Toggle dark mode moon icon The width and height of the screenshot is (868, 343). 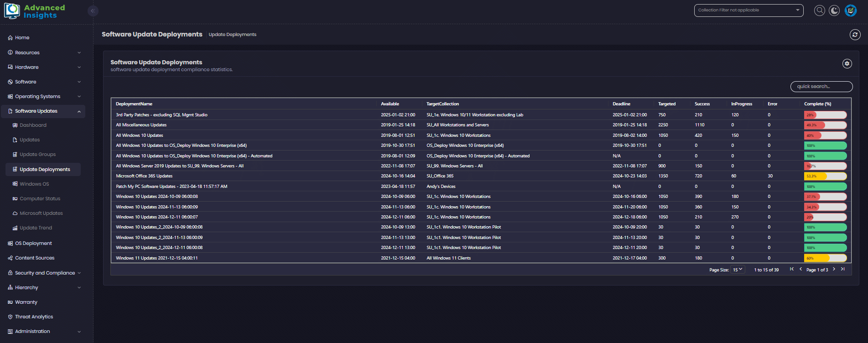click(x=834, y=10)
